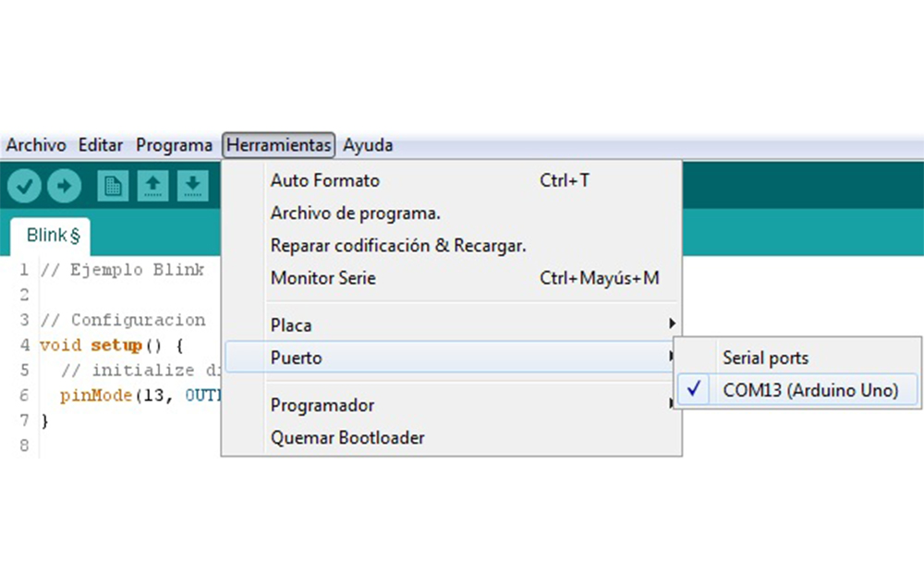
Task: Open the Ayuda menu
Action: 368,145
